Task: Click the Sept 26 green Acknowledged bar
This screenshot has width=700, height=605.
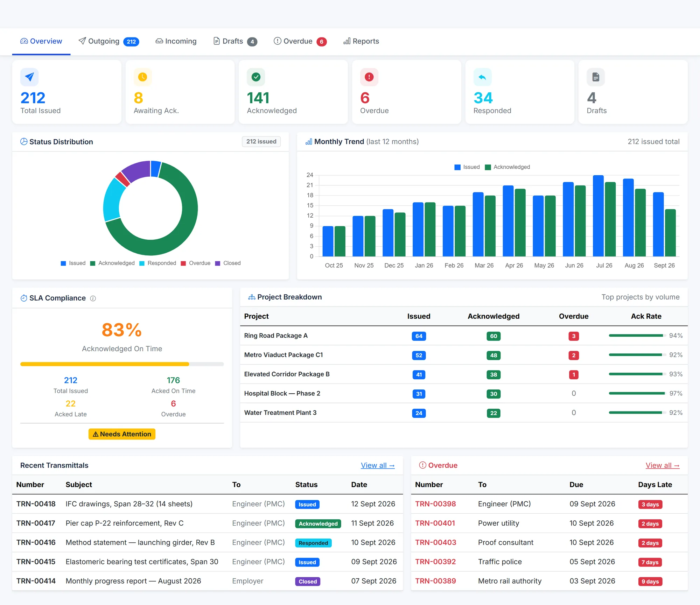Action: tap(670, 233)
